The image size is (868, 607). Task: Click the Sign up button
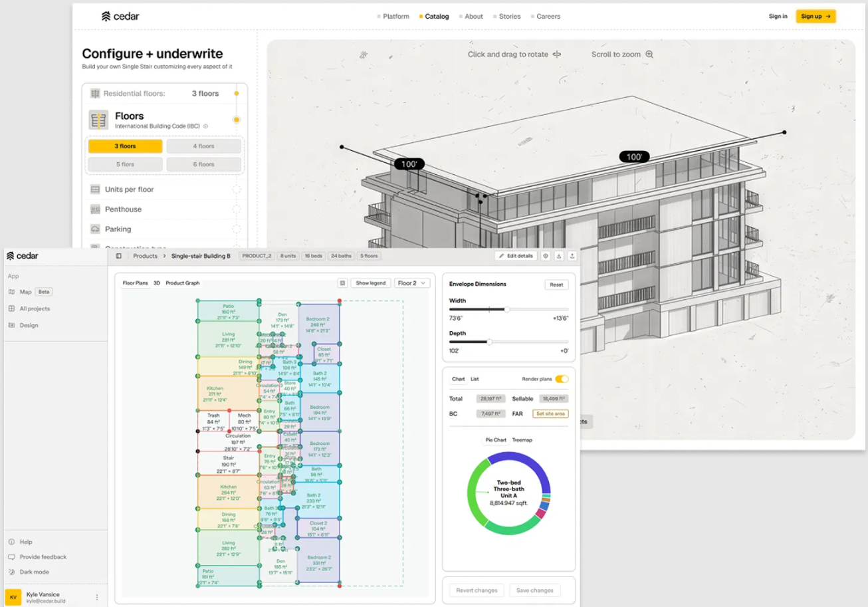(x=815, y=17)
